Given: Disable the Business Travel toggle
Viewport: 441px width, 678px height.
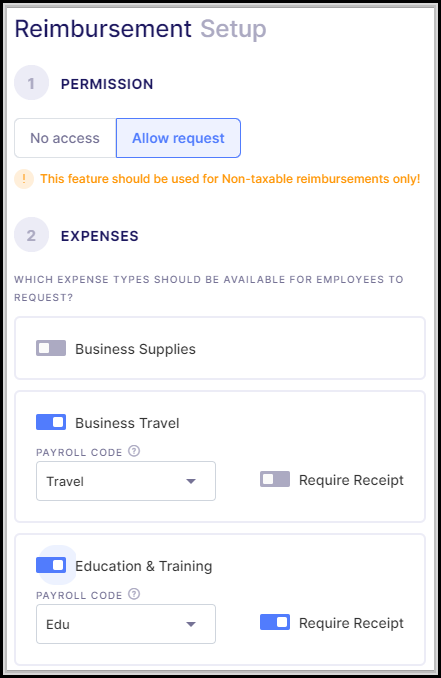Looking at the screenshot, I should click(x=51, y=422).
